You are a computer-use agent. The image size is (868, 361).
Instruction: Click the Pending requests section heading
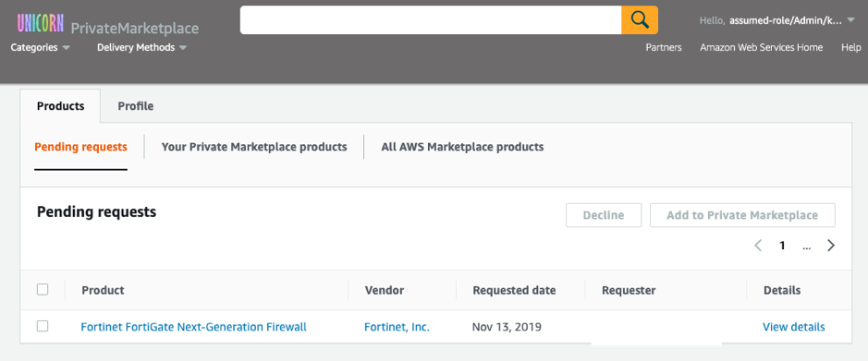click(x=97, y=211)
